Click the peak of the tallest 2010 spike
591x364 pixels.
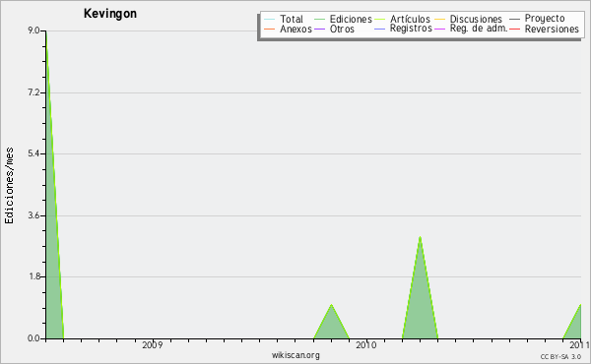[x=420, y=237]
